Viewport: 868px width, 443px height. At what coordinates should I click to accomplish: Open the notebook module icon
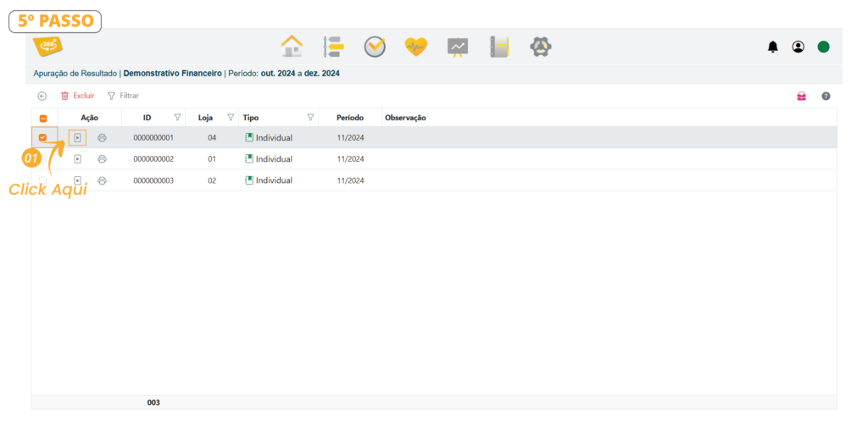point(498,47)
